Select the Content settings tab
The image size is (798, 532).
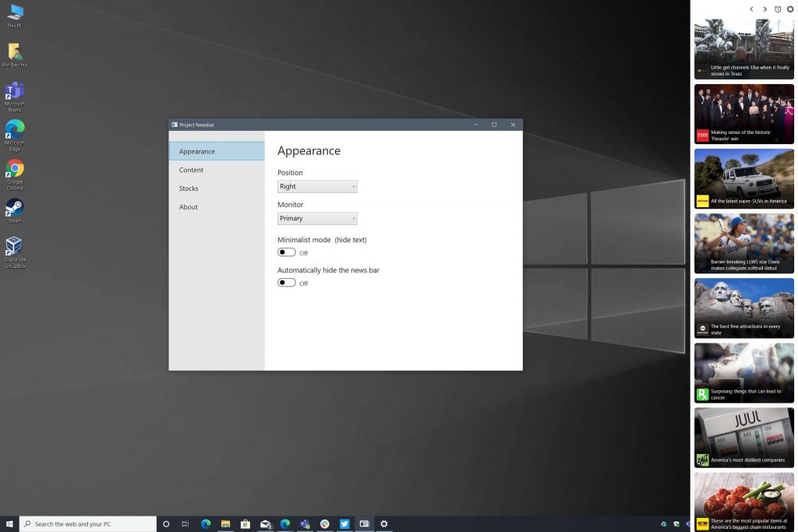(x=191, y=170)
